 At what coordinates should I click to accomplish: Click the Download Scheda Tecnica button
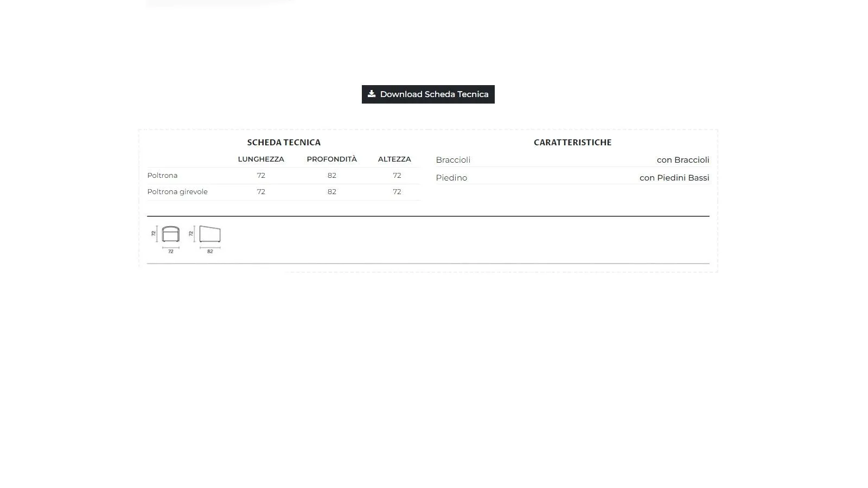428,94
